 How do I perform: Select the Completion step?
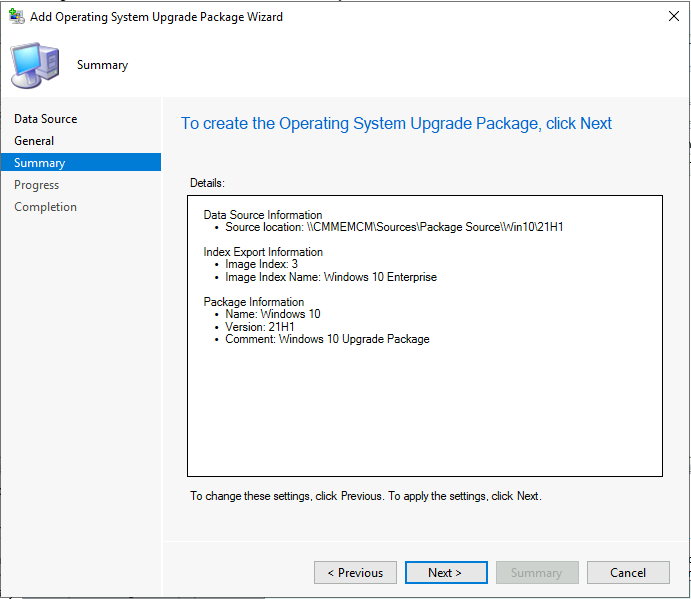(x=45, y=207)
